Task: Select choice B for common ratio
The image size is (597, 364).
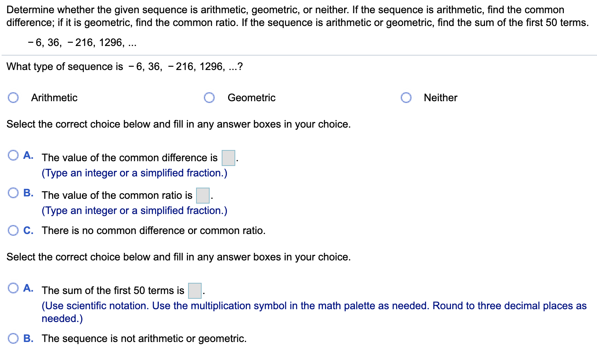Action: (x=13, y=193)
